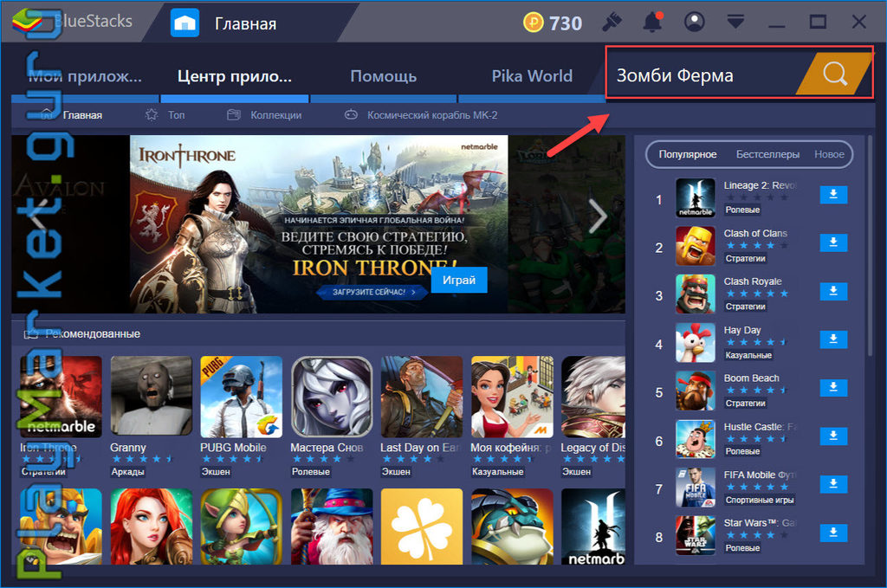Click ЗАГРУЗИТЕ СЕЙЧАС link on Iron Throne banner
The height and width of the screenshot is (588, 887).
pos(372,292)
